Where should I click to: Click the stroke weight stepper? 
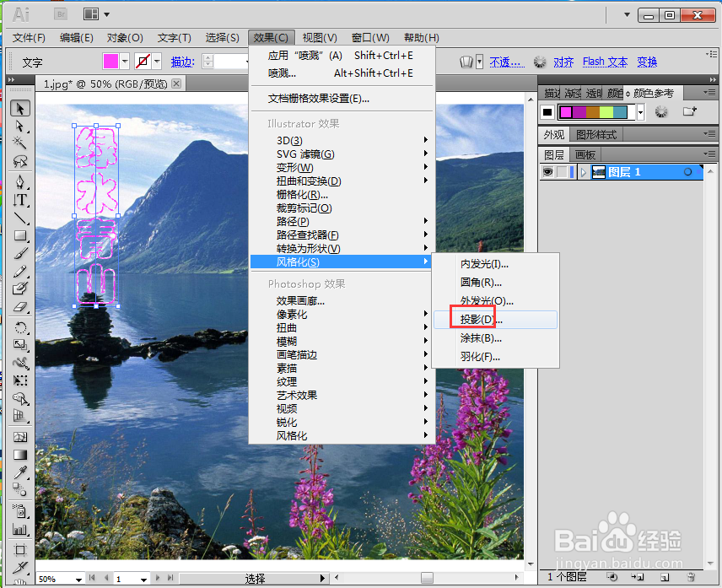point(208,62)
